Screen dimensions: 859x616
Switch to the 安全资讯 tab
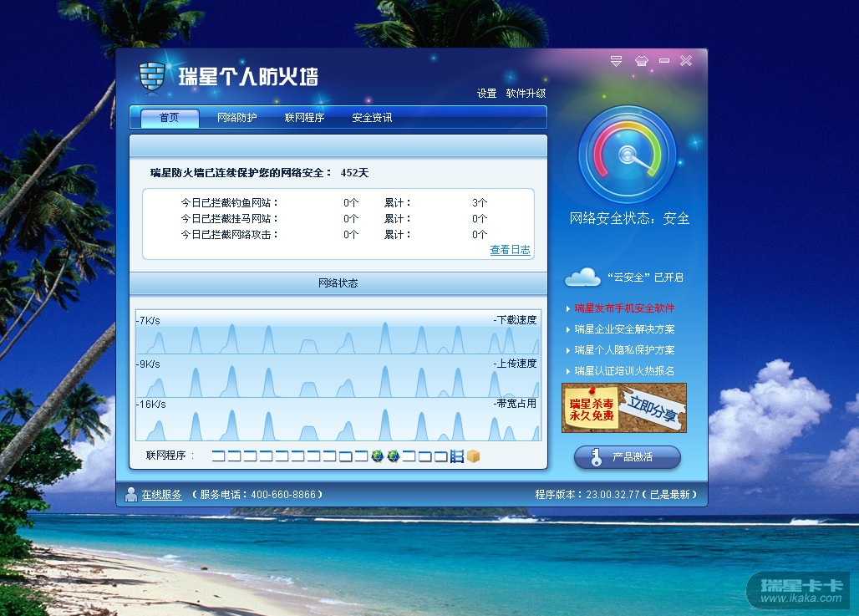(372, 117)
